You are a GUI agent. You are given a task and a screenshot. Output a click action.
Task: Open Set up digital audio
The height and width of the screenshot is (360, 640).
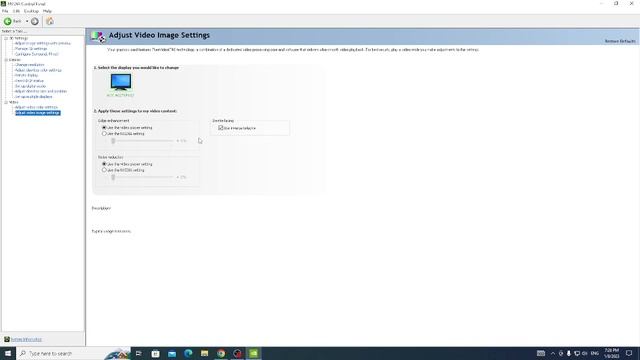tap(30, 86)
